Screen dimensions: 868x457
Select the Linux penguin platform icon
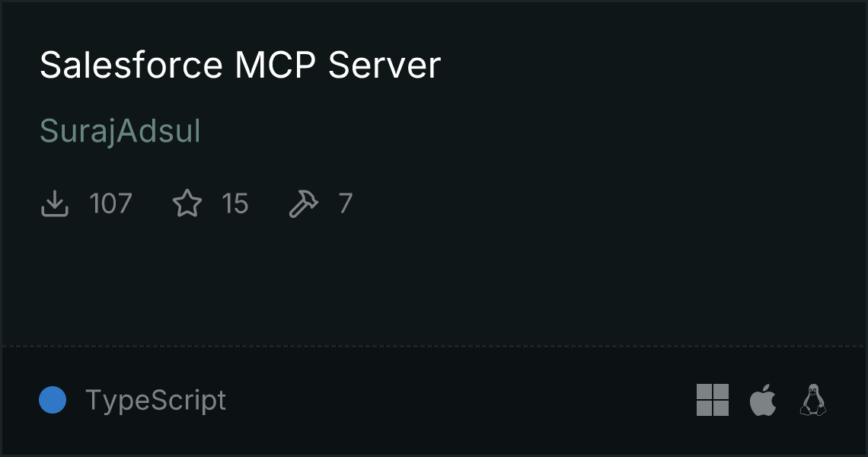click(813, 399)
